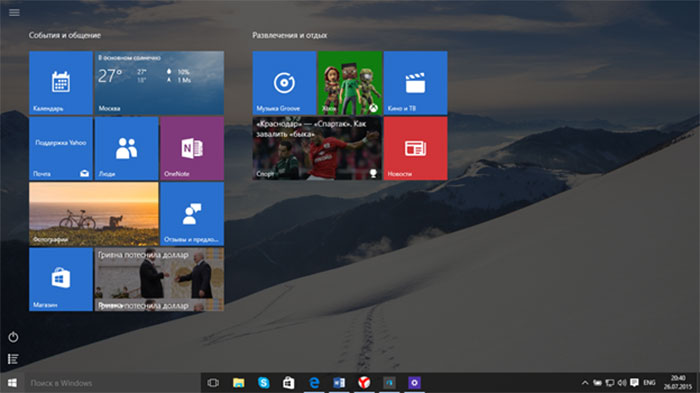The height and width of the screenshot is (393, 700).
Task: Show hidden system tray icons
Action: [585, 383]
